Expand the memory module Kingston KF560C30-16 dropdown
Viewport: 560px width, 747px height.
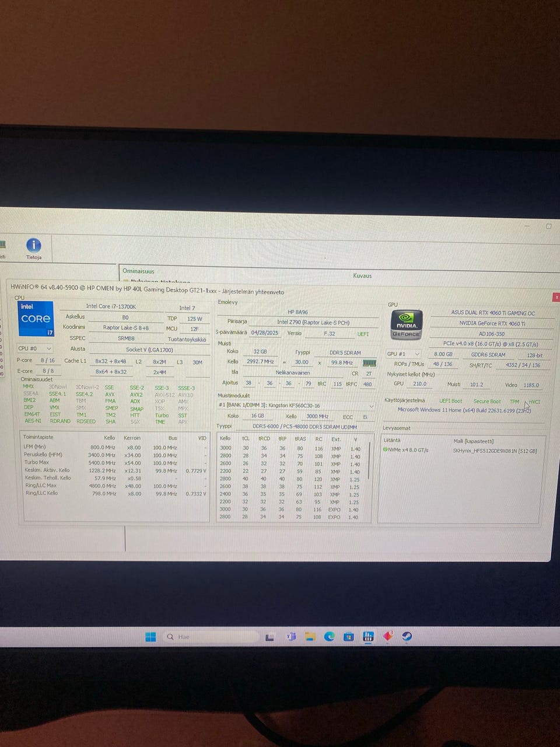coord(296,406)
